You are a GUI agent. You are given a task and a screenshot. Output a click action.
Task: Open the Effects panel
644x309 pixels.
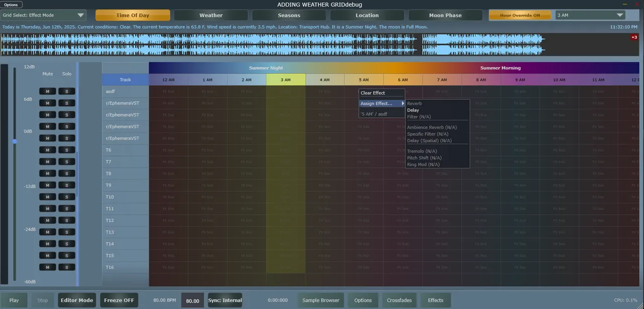[x=435, y=300]
